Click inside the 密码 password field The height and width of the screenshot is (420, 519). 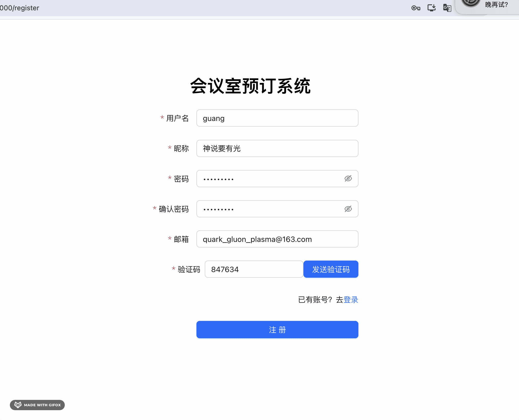[270, 179]
